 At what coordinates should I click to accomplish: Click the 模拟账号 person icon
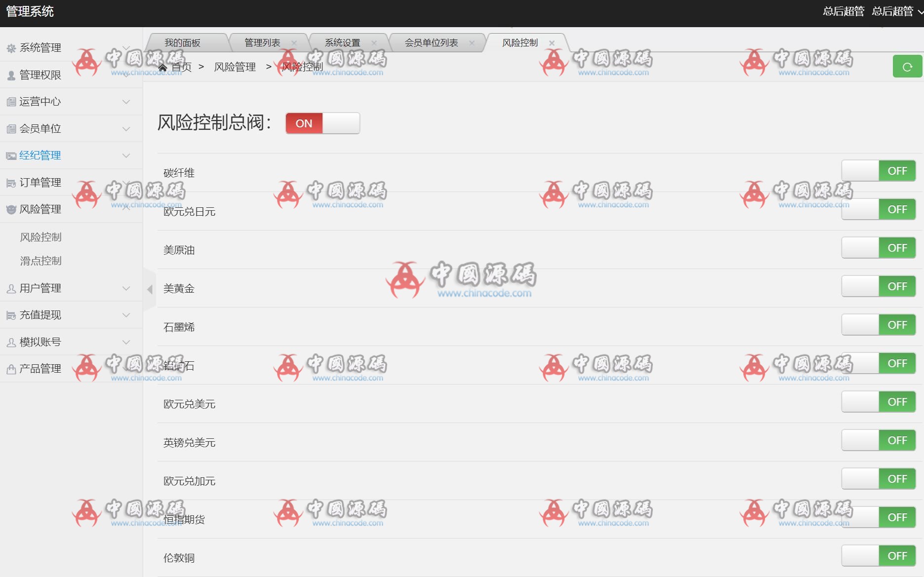pos(11,342)
